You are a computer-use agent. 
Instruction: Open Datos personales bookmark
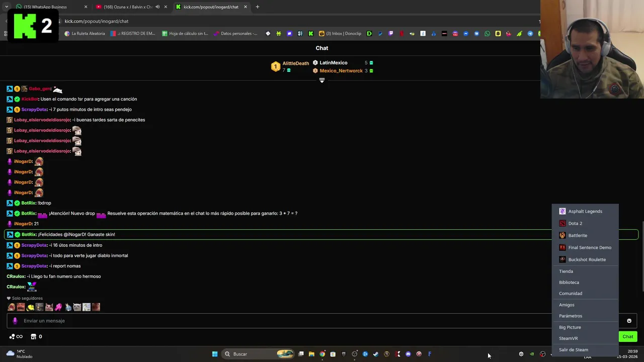pyautogui.click(x=235, y=34)
